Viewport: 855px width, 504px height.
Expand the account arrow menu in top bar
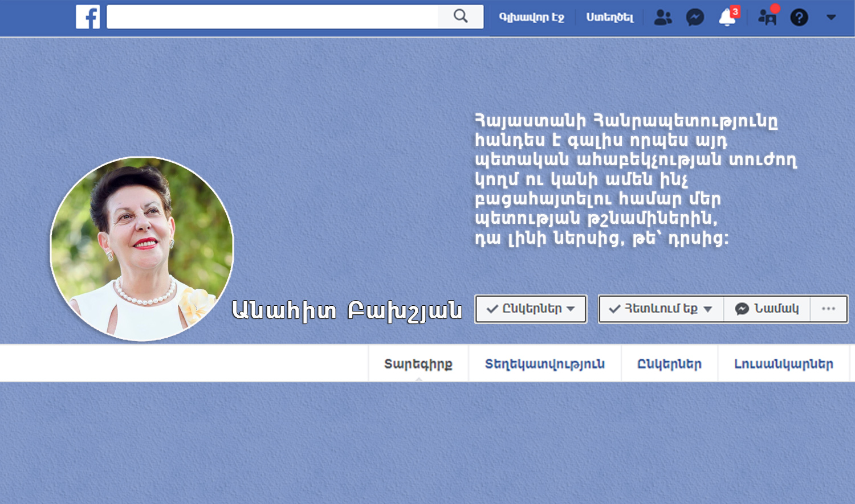point(831,18)
